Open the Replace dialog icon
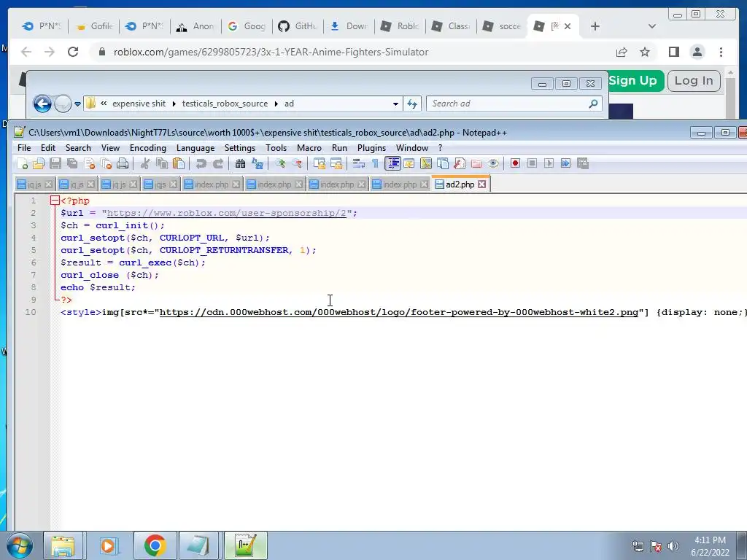747x560 pixels. [258, 164]
